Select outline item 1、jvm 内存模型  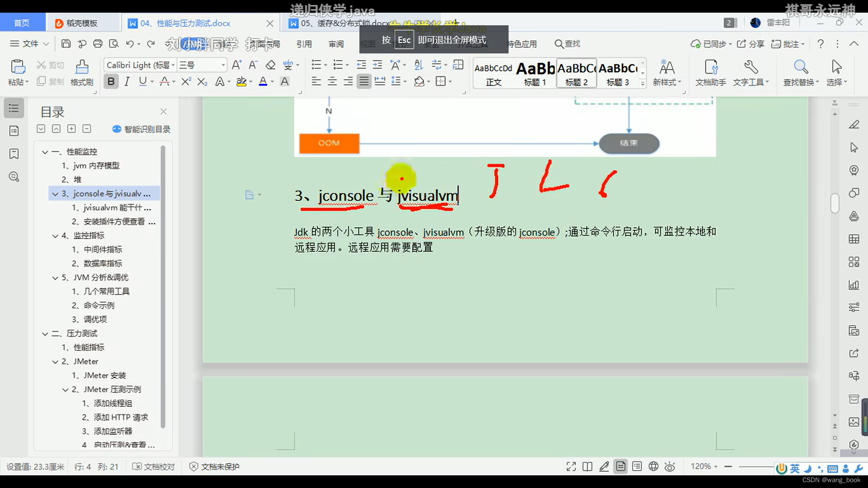pyautogui.click(x=90, y=166)
